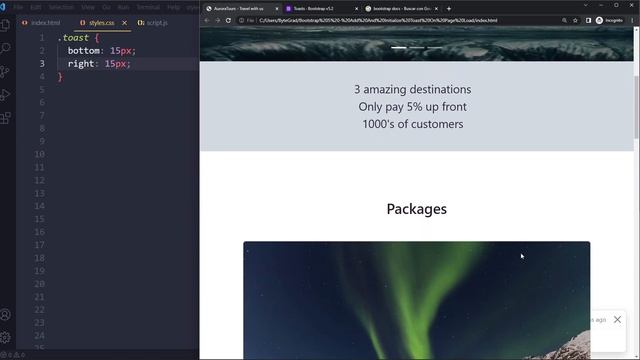640x360 pixels.
Task: Toggle the browser side panel icon
Action: [x=588, y=20]
